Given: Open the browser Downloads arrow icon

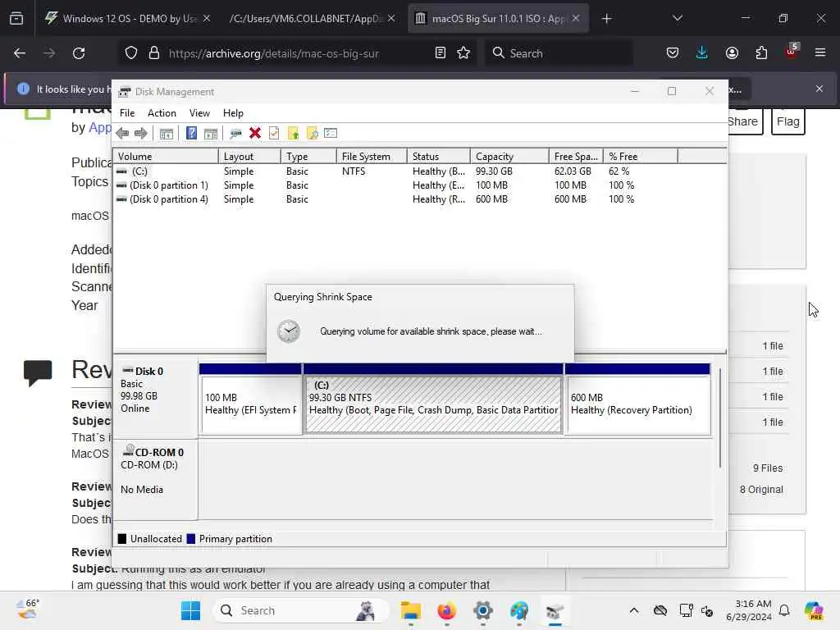Looking at the screenshot, I should coord(702,52).
